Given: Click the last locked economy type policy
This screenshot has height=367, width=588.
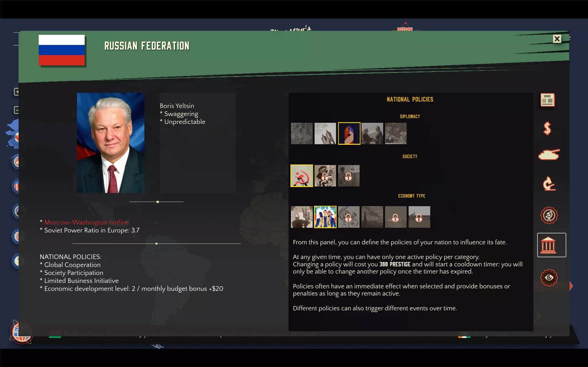Looking at the screenshot, I should click(x=419, y=217).
